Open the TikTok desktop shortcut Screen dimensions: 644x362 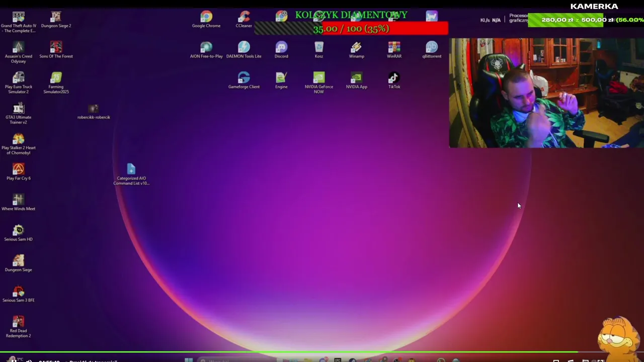click(394, 81)
